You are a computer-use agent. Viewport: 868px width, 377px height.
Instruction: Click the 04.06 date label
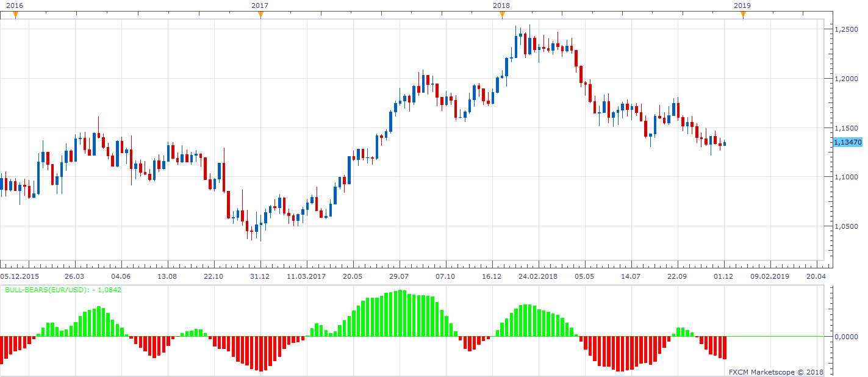[x=121, y=276]
